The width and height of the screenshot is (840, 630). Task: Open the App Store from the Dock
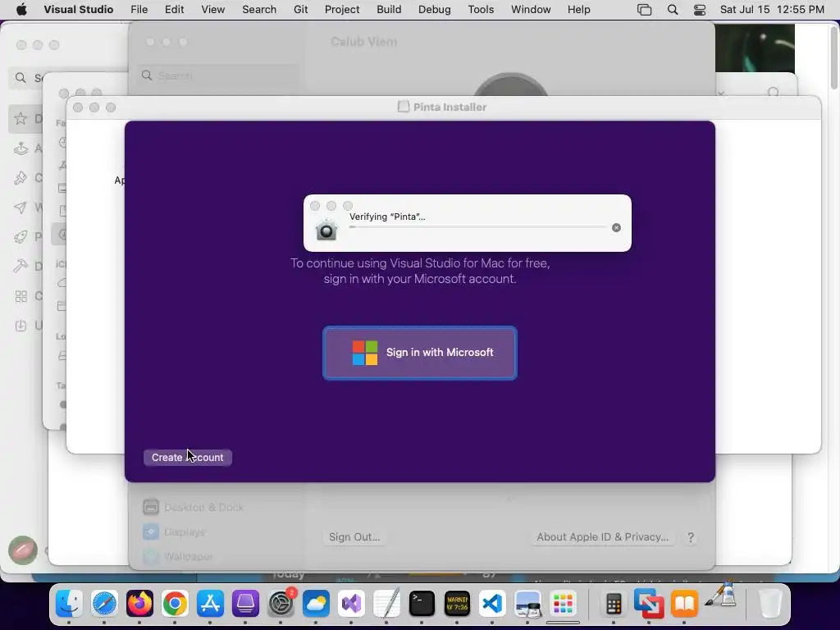click(x=210, y=604)
